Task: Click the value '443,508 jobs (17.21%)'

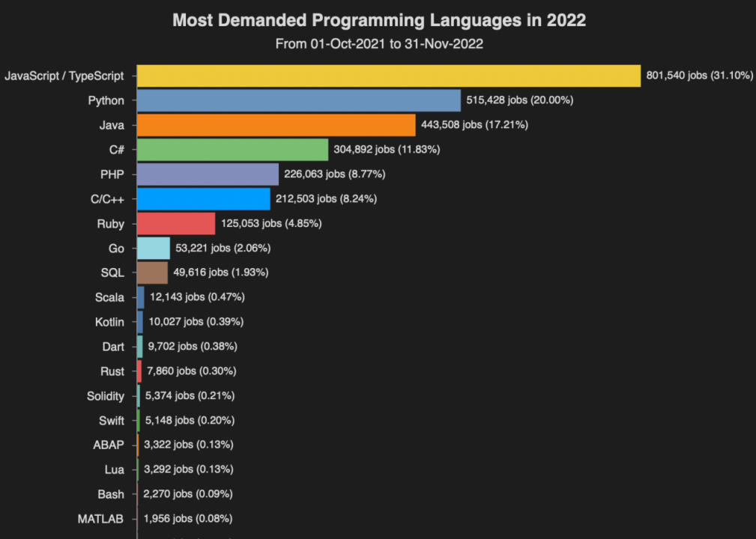Action: coord(474,125)
